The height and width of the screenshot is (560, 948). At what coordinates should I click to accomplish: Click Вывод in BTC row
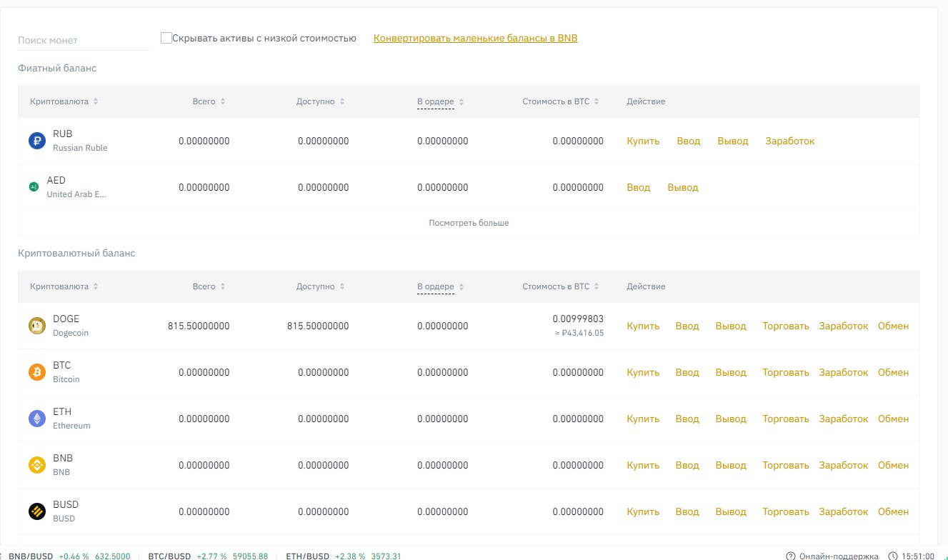pos(731,372)
